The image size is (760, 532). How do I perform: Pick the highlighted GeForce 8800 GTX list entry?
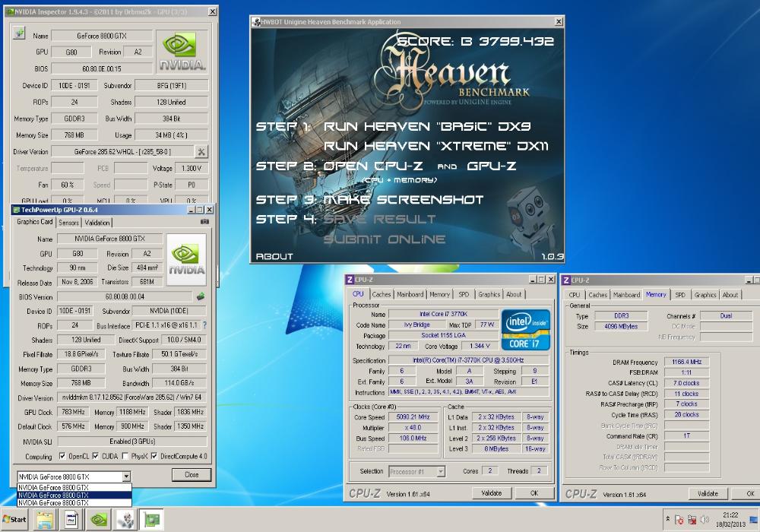(74, 496)
